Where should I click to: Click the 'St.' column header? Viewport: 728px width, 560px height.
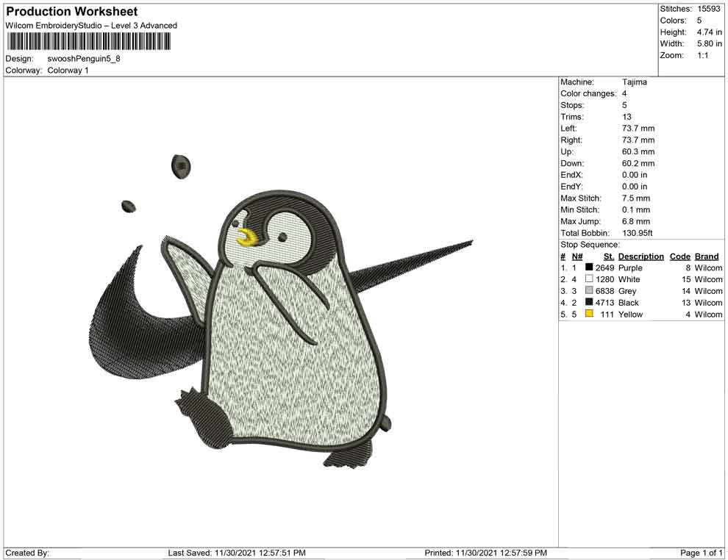click(609, 256)
